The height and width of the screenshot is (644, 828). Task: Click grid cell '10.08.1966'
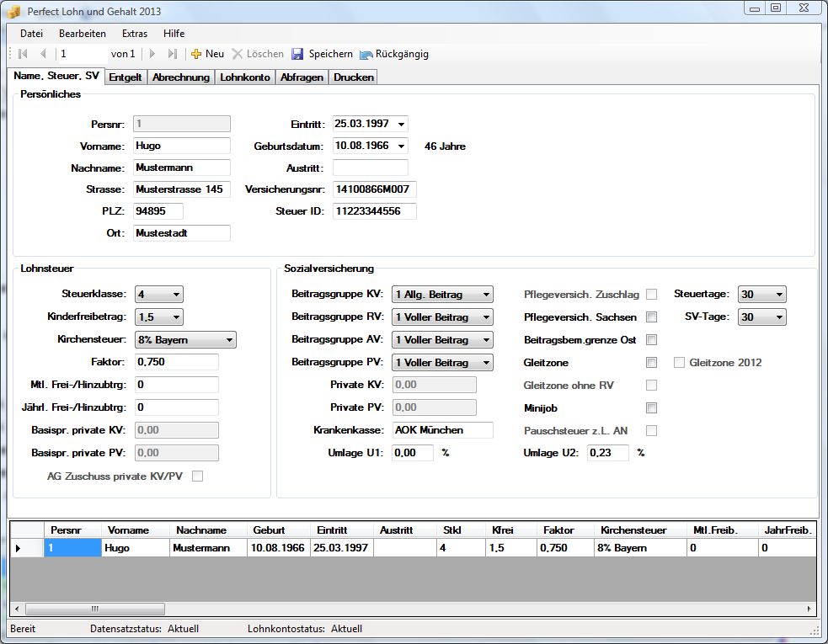278,548
